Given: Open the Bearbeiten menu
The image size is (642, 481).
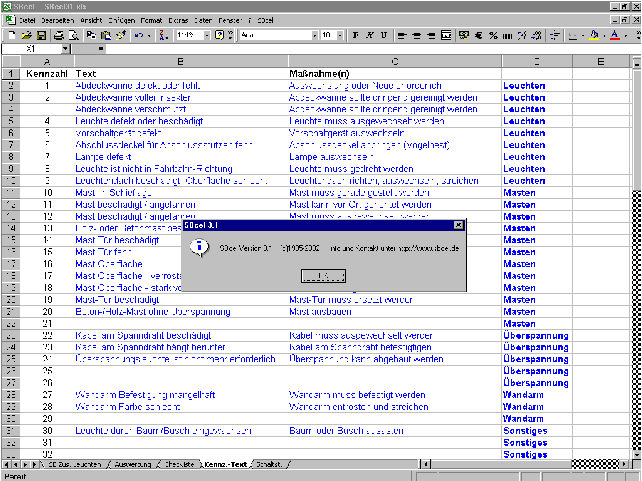Looking at the screenshot, I should (x=57, y=20).
